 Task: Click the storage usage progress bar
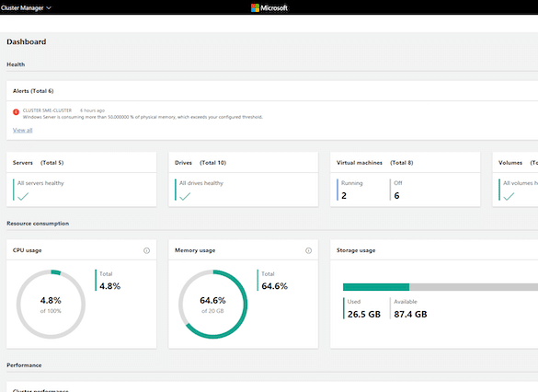pos(441,287)
